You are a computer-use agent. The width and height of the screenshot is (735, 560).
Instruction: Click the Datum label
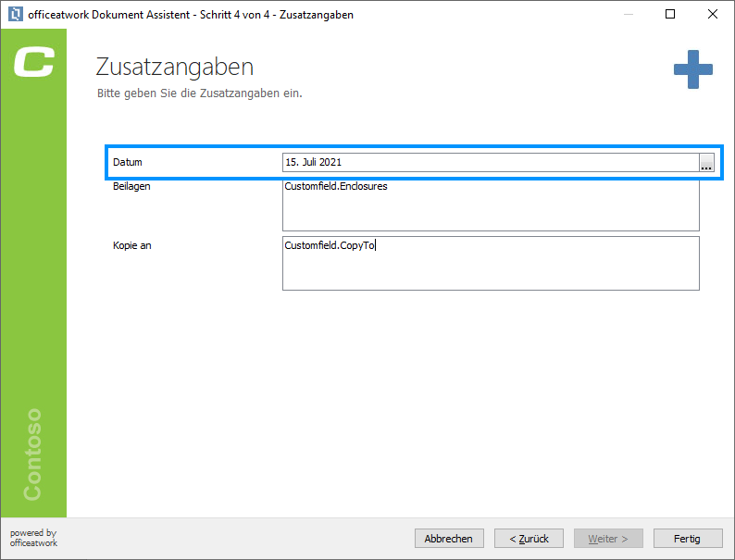coord(128,162)
